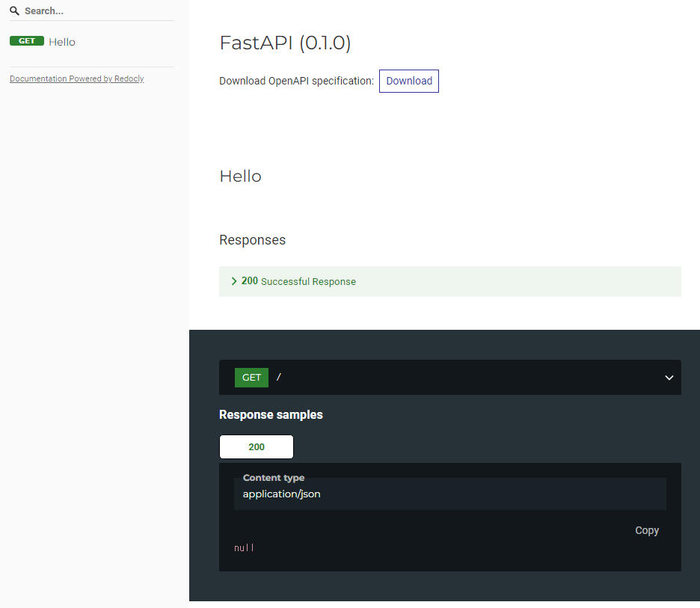This screenshot has width=700, height=608.
Task: Click the GET badge in the dark panel
Action: 252,378
